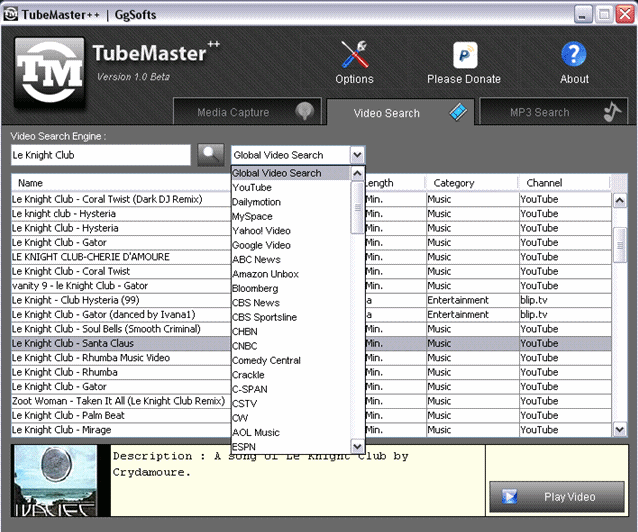Click the first blip.tv channel cell

point(565,300)
